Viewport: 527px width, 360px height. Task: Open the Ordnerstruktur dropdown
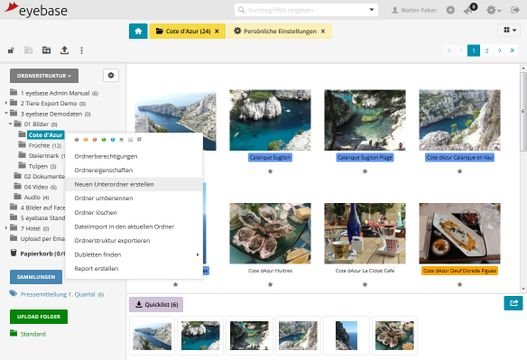click(x=44, y=76)
